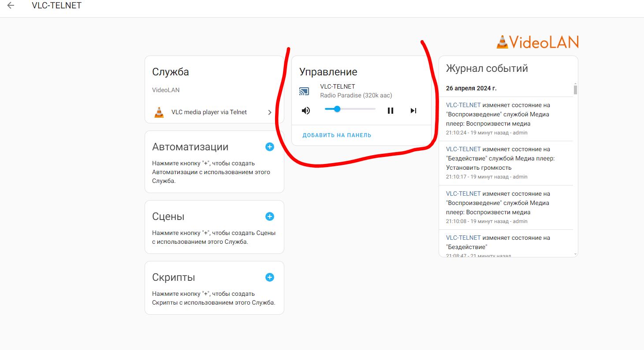Skip to next track

click(413, 111)
